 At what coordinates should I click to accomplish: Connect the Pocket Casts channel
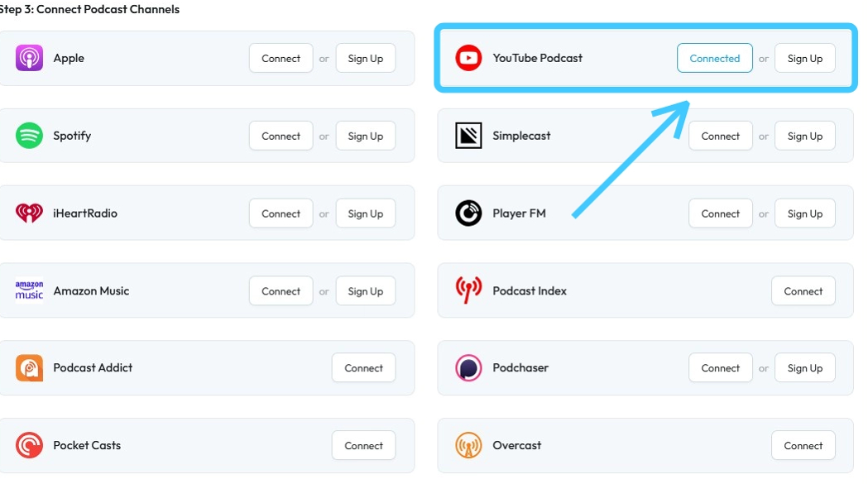tap(363, 445)
